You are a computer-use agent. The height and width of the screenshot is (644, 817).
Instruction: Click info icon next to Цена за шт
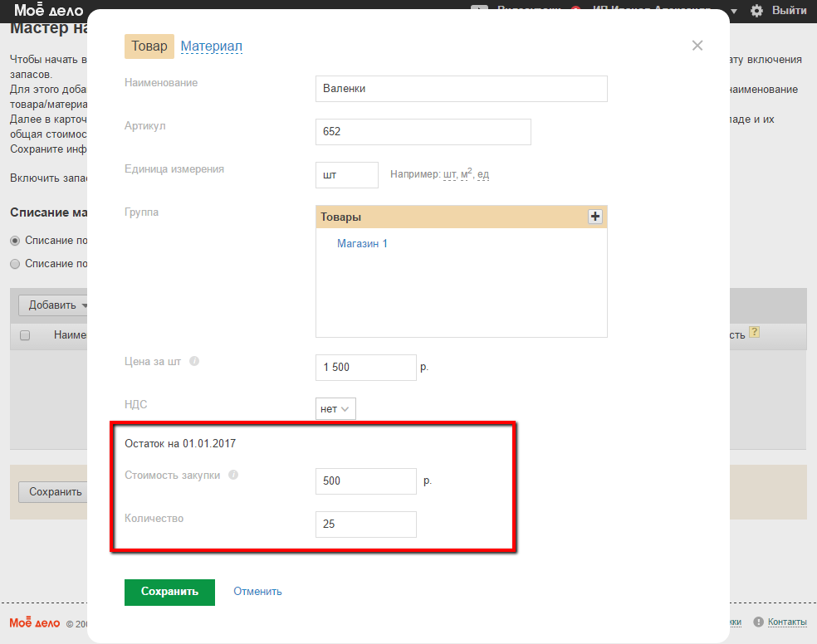pos(194,361)
